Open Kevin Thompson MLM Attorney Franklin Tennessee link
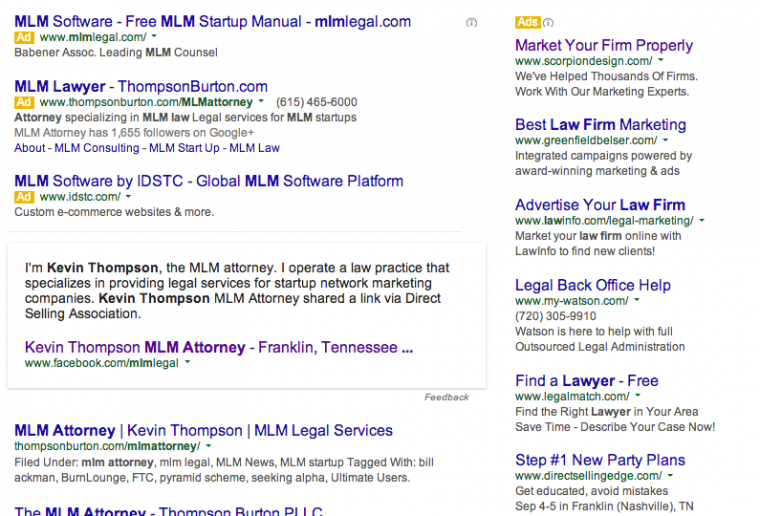The width and height of the screenshot is (760, 516). tap(219, 347)
